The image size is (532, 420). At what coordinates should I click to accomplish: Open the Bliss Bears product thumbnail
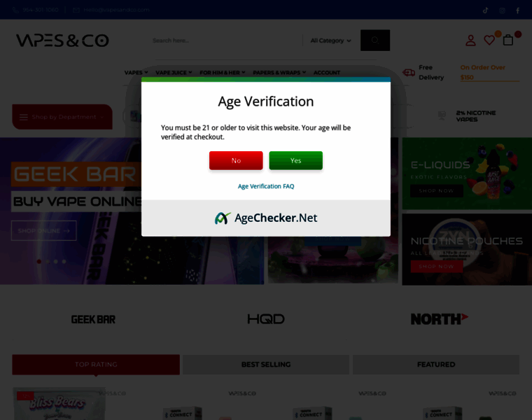[x=59, y=404]
